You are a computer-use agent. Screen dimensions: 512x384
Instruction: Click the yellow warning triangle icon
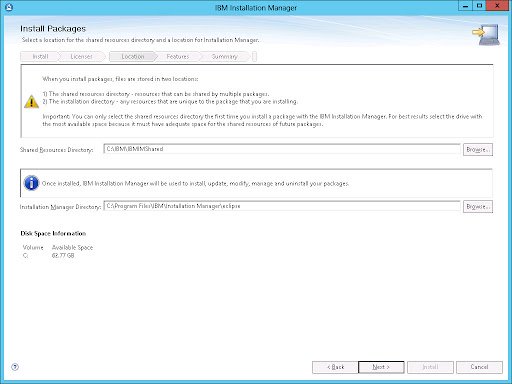pos(32,102)
